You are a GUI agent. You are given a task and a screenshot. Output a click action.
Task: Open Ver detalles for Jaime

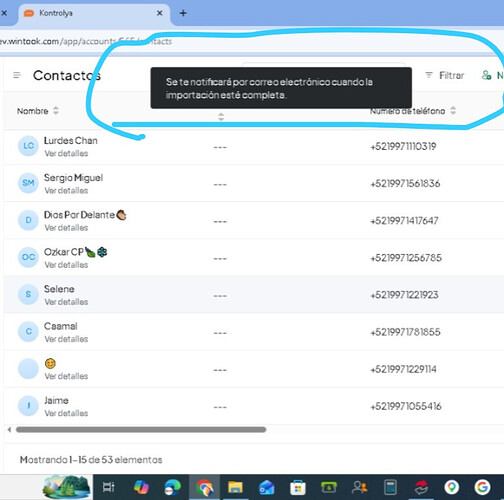click(66, 413)
